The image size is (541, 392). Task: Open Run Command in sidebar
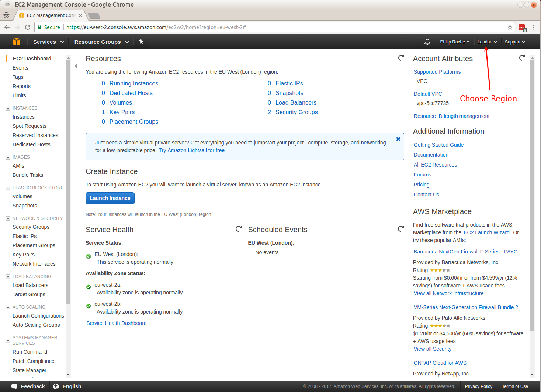pos(30,352)
